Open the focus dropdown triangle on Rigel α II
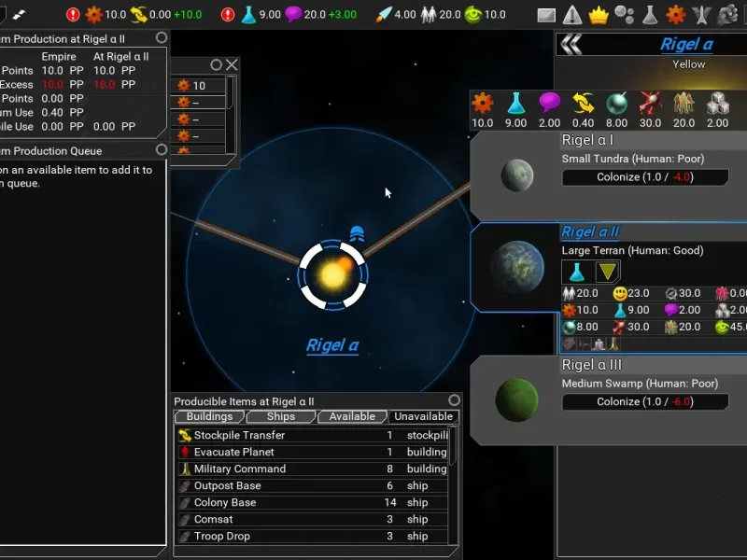Image resolution: width=747 pixels, height=560 pixels. tap(608, 272)
